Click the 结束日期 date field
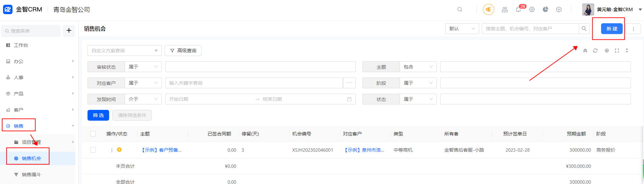Image resolution: width=644 pixels, height=184 pixels. click(x=302, y=99)
